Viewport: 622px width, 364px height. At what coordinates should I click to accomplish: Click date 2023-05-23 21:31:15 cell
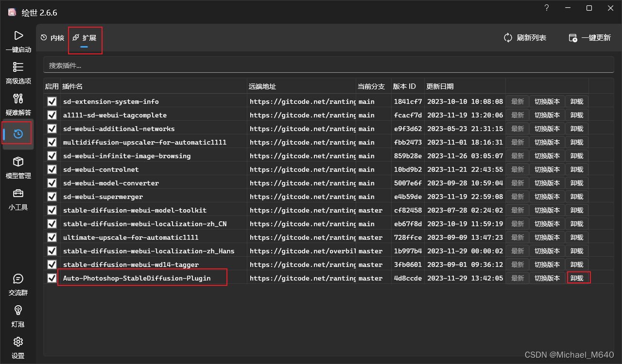[465, 129]
